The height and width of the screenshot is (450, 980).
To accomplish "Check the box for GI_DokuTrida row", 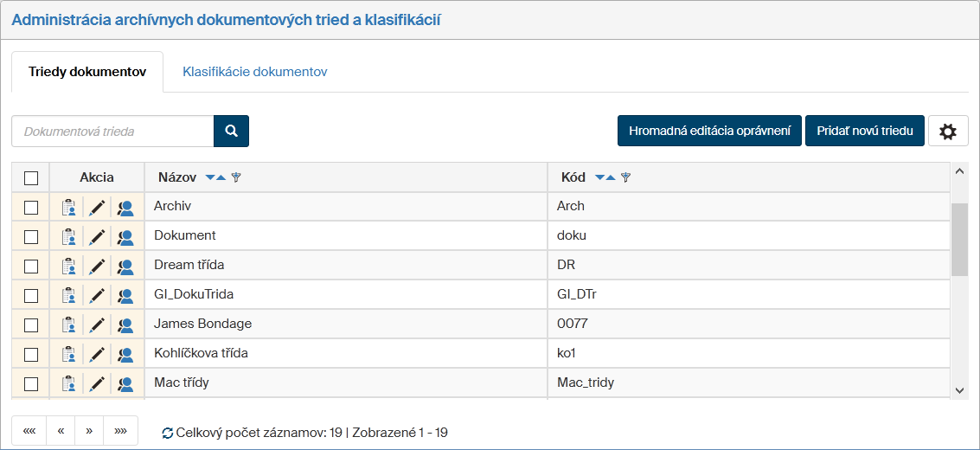I will pos(31,296).
